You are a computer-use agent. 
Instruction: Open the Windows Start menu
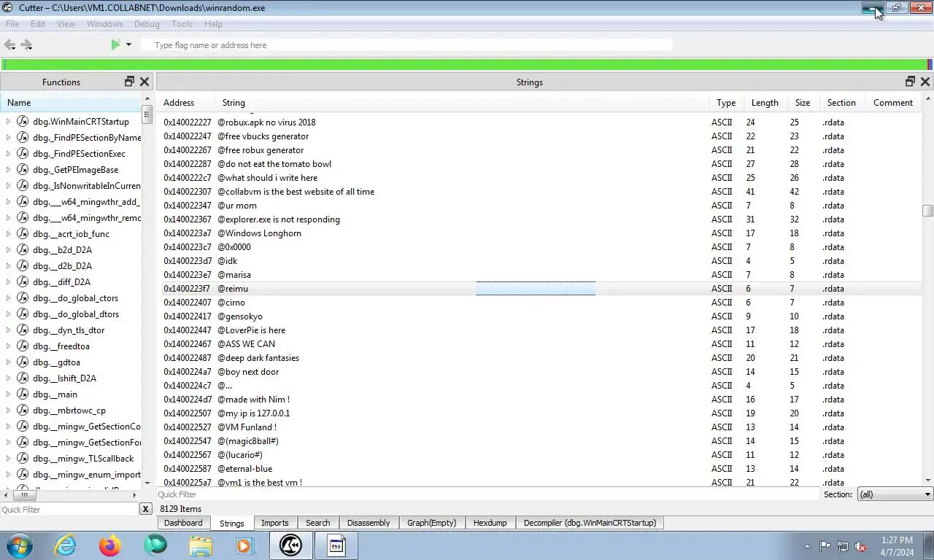tap(19, 545)
